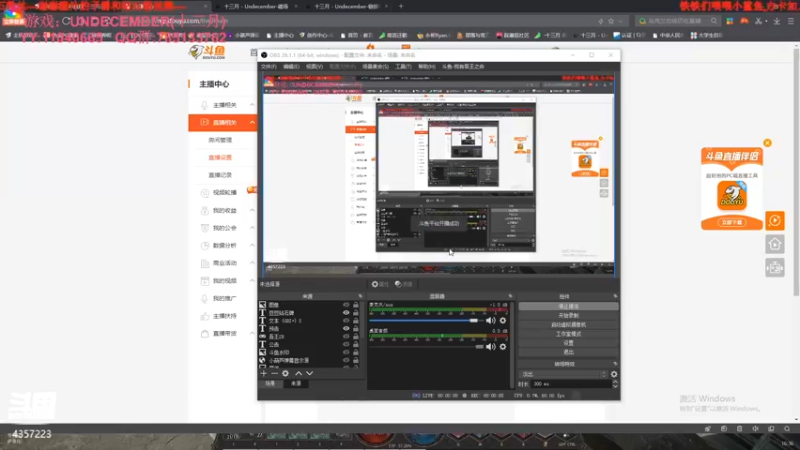Viewport: 800px width, 450px height.
Task: Click the add source plus icon in OBS
Action: click(263, 373)
